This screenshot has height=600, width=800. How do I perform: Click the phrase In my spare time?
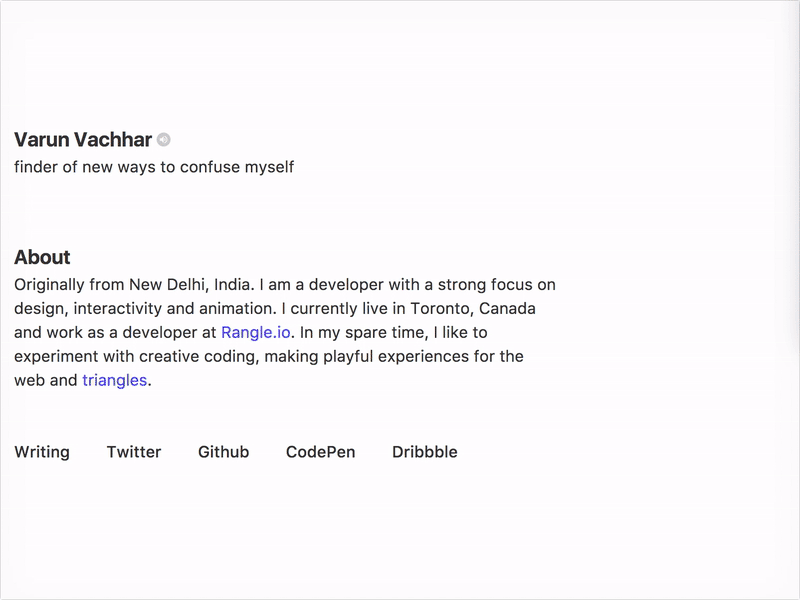pyautogui.click(x=364, y=333)
